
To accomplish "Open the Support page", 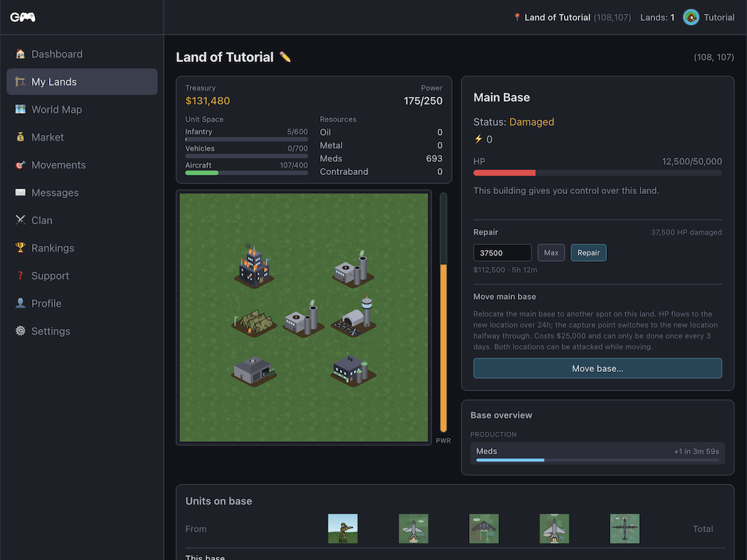I will point(82,276).
